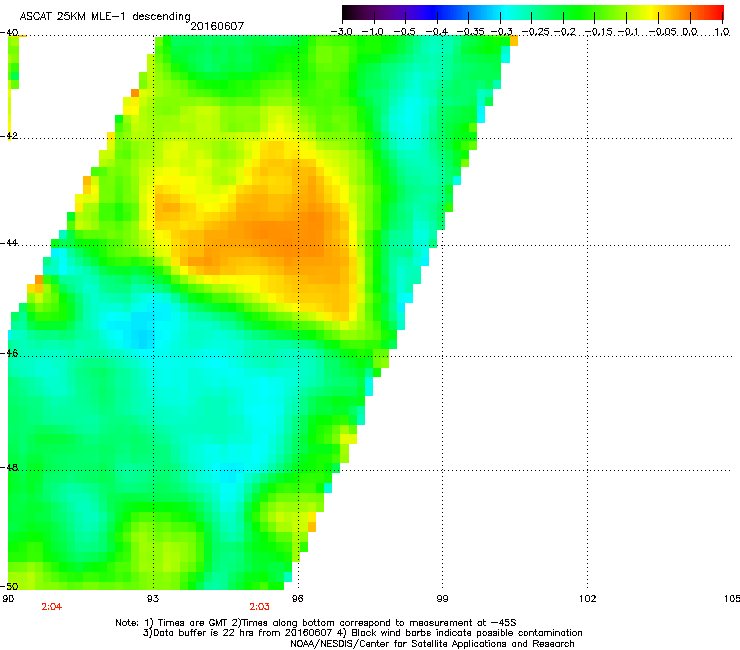This screenshot has width=740, height=650.
Task: Click the -40 latitude axis label
Action: pyautogui.click(x=9, y=33)
